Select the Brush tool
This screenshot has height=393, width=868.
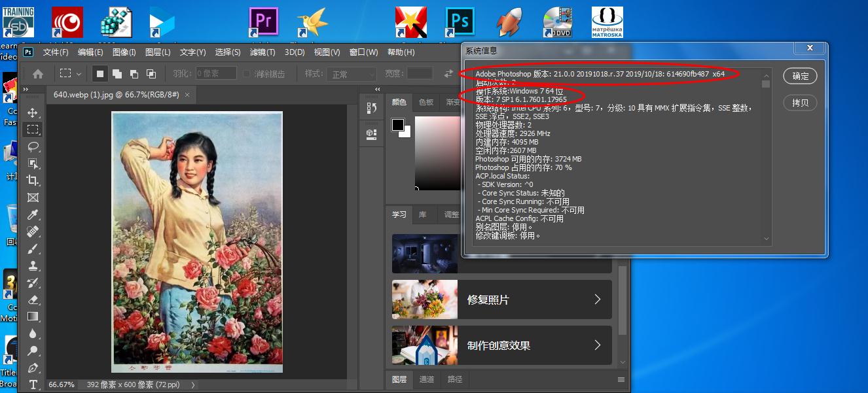33,248
